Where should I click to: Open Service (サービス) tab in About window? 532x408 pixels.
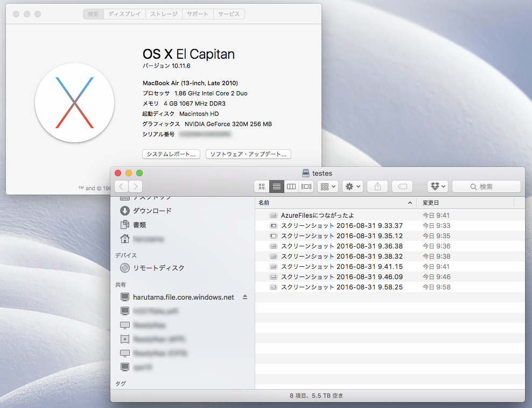click(x=229, y=14)
